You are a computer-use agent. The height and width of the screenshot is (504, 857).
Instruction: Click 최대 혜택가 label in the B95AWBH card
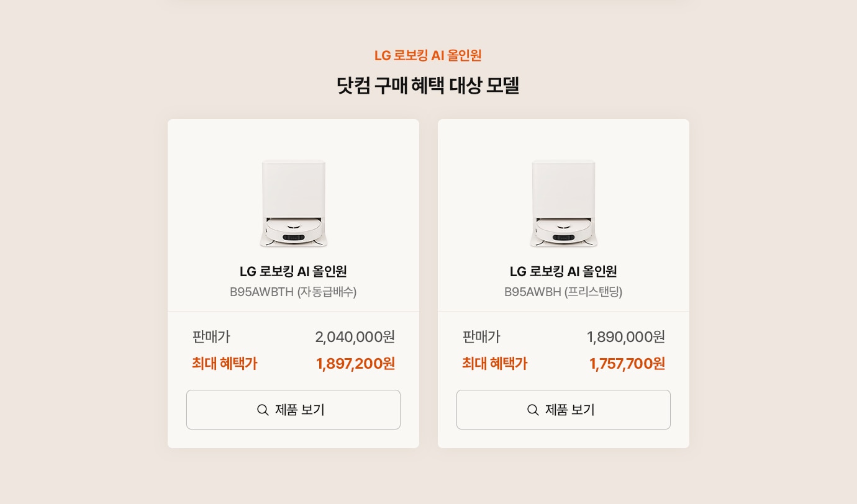tap(495, 364)
